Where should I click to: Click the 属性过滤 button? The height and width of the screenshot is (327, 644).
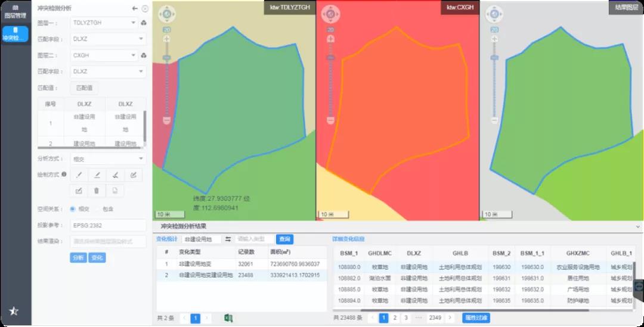476,318
